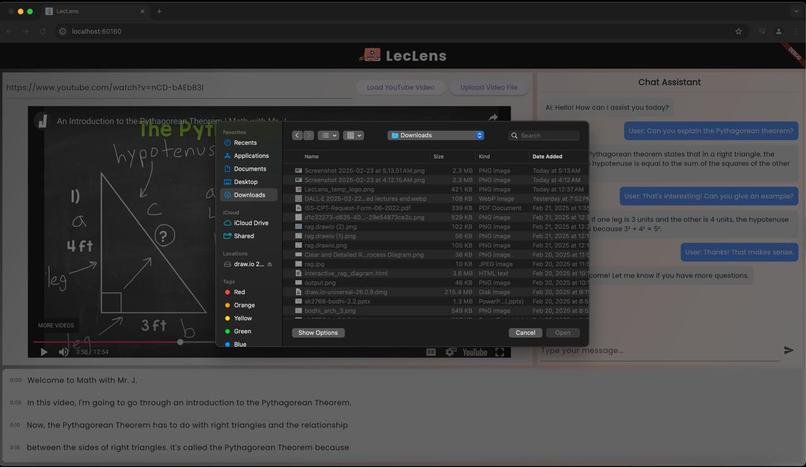The image size is (806, 467).
Task: Open the list view options dropdown
Action: click(x=328, y=135)
